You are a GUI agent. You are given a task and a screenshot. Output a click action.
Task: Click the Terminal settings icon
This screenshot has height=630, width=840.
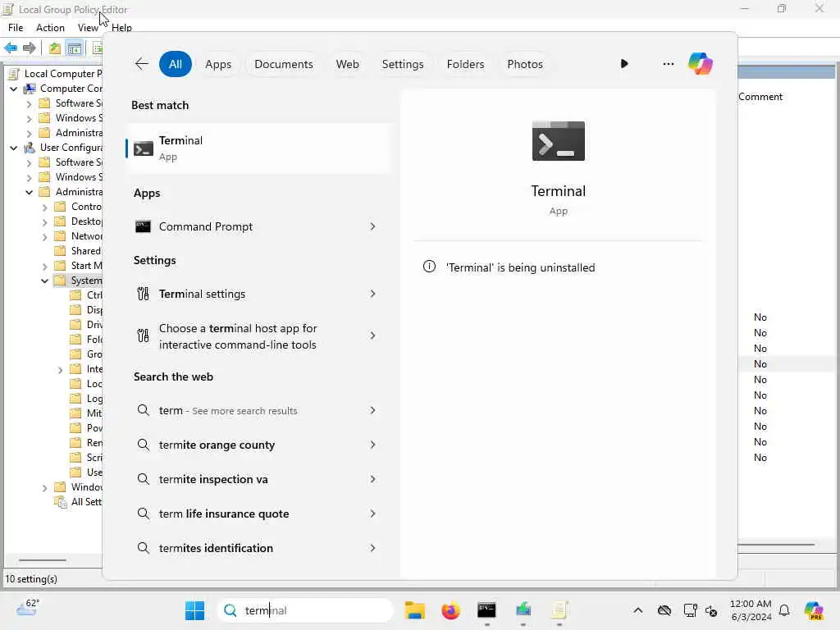click(143, 294)
